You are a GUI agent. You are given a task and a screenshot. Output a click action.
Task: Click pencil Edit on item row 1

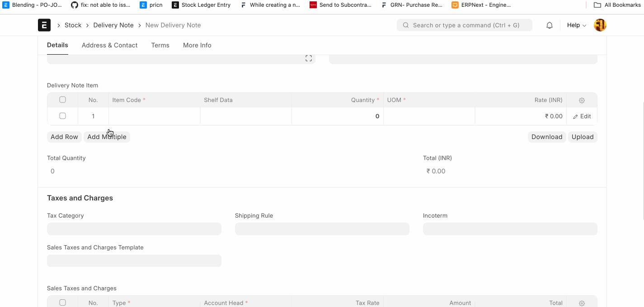582,116
